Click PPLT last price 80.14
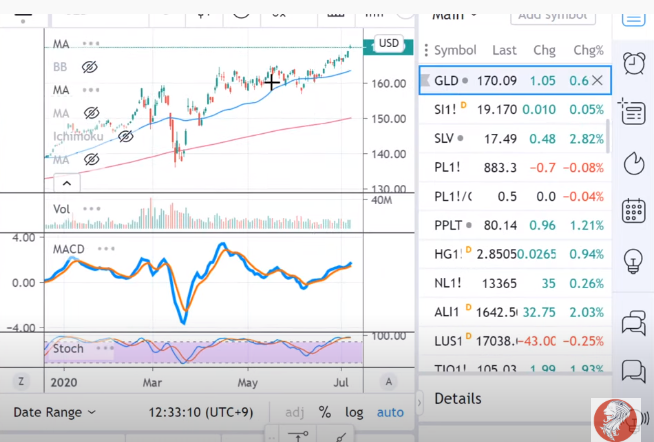This screenshot has width=654, height=442. [500, 225]
